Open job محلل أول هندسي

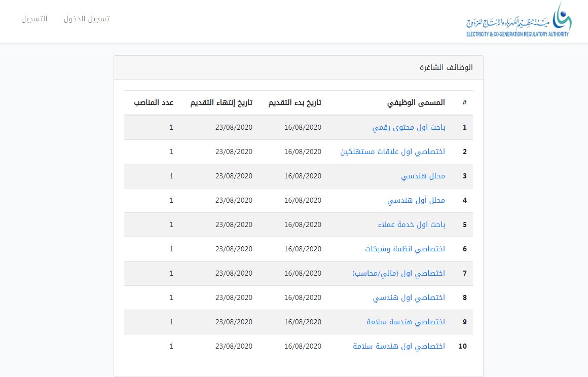pos(416,201)
